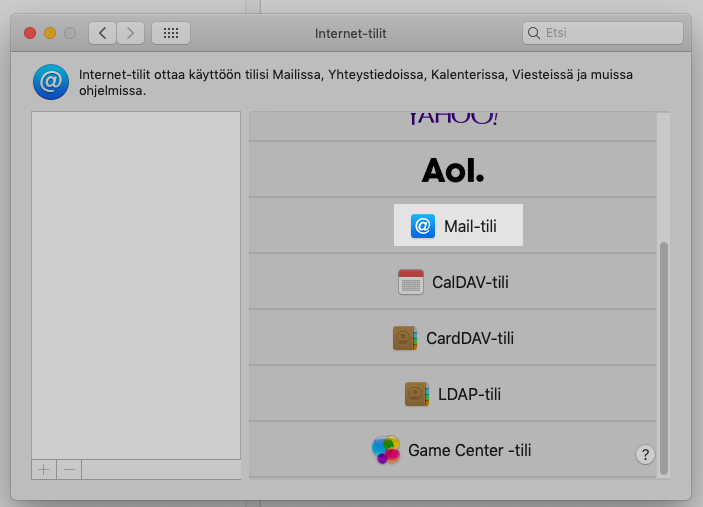703x507 pixels.
Task: Go back with the left arrow button
Action: click(x=103, y=33)
